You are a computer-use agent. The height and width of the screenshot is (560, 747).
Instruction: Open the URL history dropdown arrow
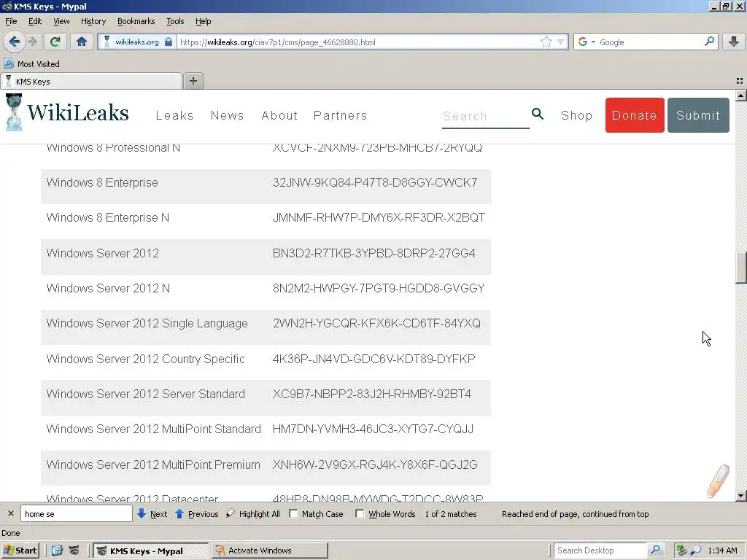561,42
